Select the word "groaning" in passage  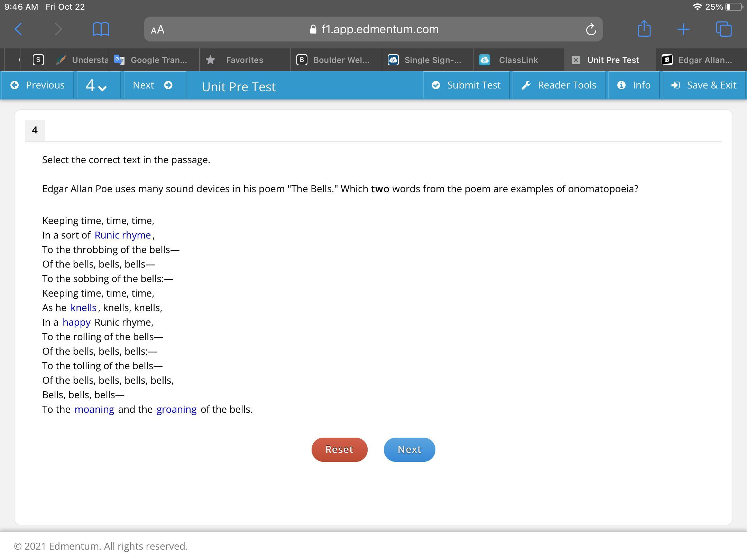(176, 409)
